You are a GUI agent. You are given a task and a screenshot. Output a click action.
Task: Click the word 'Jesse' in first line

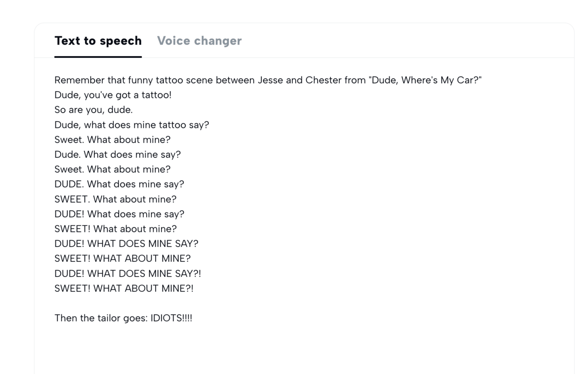pos(270,81)
